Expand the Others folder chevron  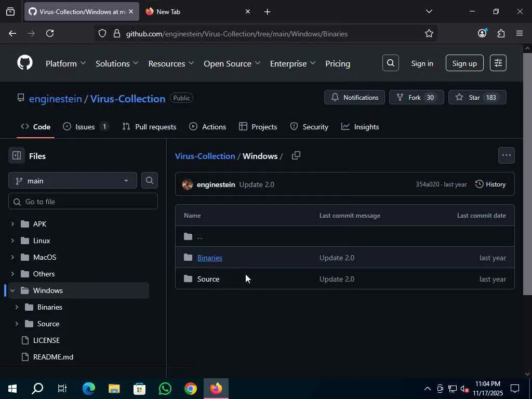(12, 274)
